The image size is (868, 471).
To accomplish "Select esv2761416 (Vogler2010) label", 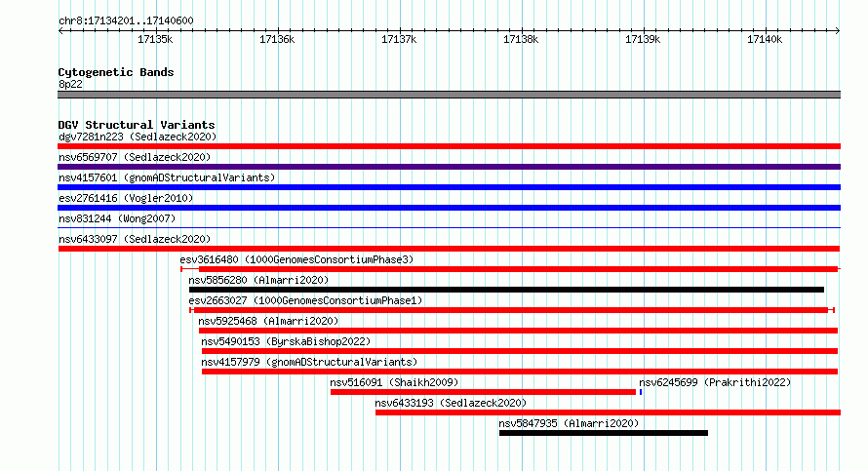I will tap(126, 198).
